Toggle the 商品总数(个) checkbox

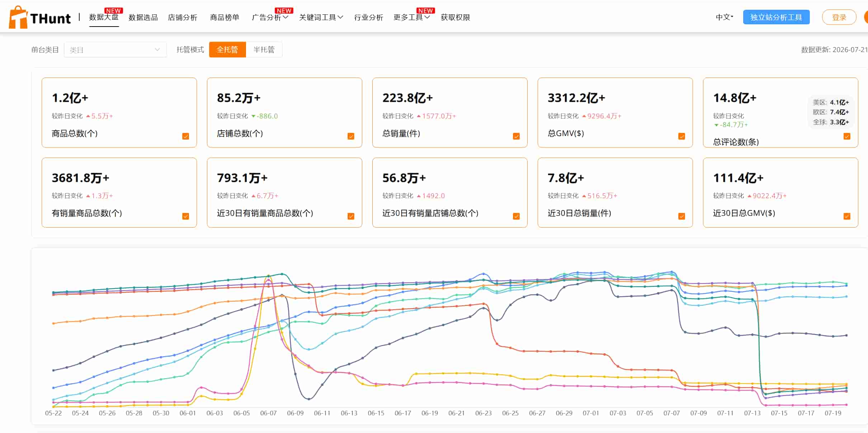tap(185, 136)
